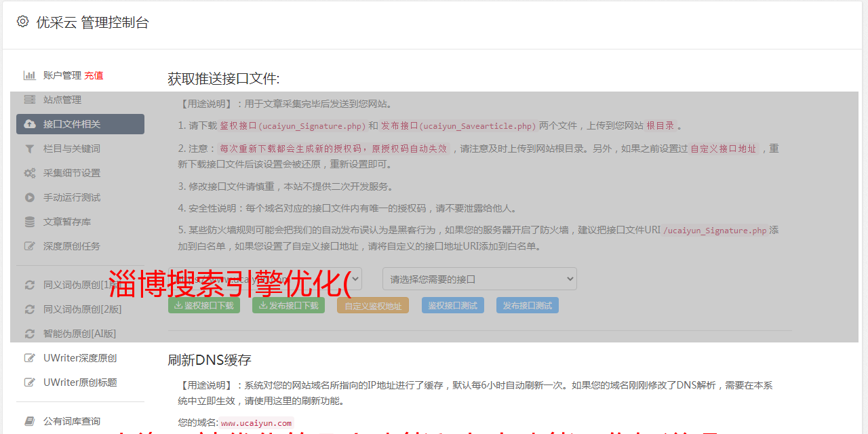Click the refresh icon next to 同义词伪原创[2版]
Viewport: 868px width, 434px height.
30,309
